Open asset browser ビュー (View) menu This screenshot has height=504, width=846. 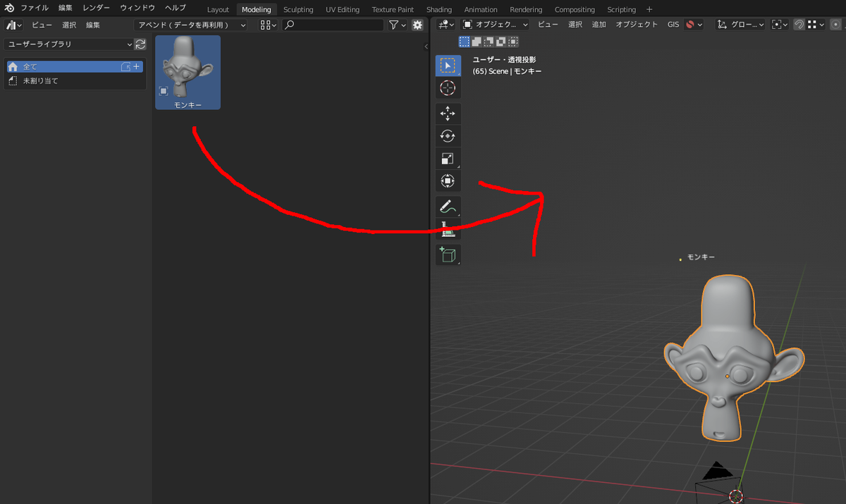(x=42, y=25)
